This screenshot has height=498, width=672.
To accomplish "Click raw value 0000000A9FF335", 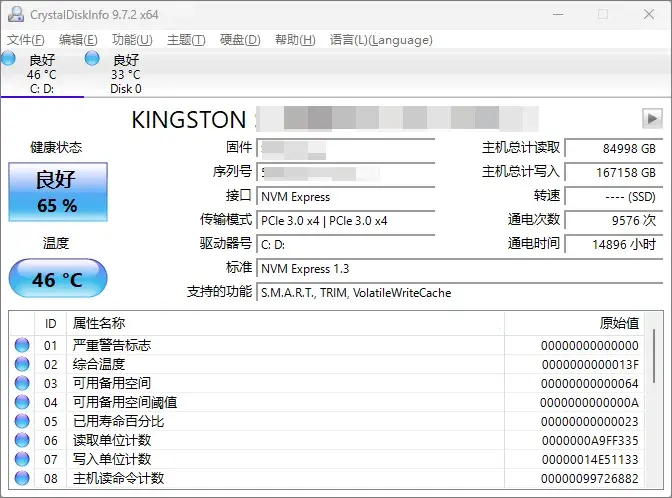I will coord(590,440).
